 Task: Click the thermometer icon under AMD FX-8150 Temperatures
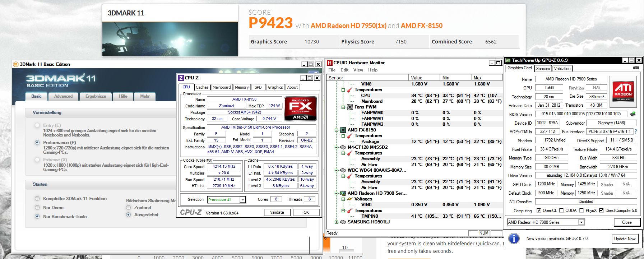(349, 136)
